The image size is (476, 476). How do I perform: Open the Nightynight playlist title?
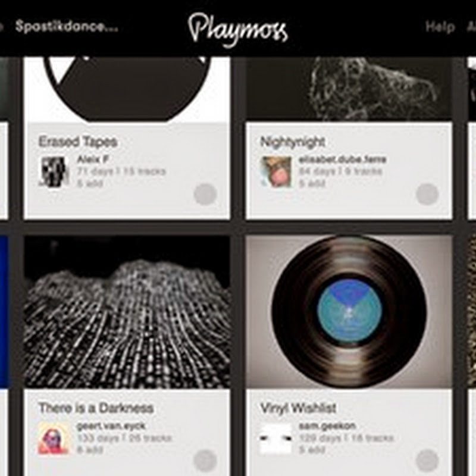click(x=293, y=142)
